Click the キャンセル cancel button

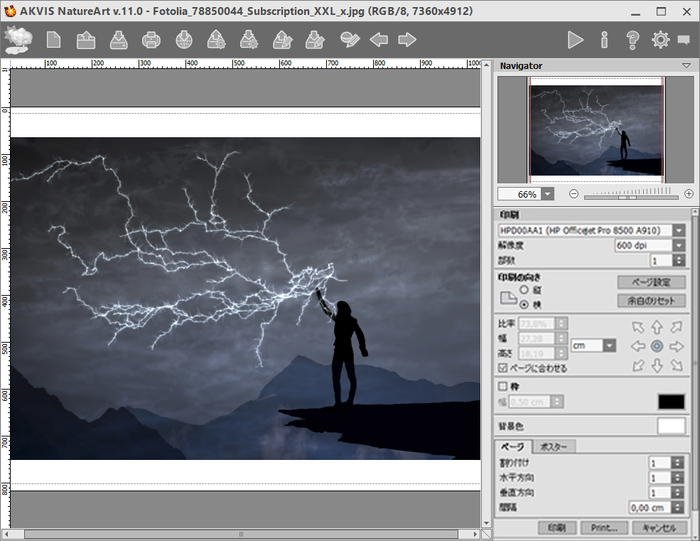pyautogui.click(x=659, y=528)
